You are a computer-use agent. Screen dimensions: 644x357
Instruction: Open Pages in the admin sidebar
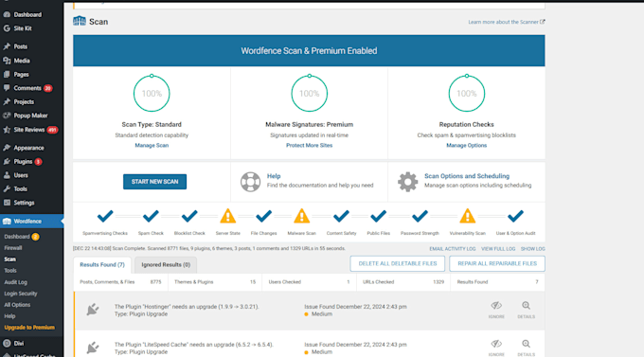(x=21, y=75)
